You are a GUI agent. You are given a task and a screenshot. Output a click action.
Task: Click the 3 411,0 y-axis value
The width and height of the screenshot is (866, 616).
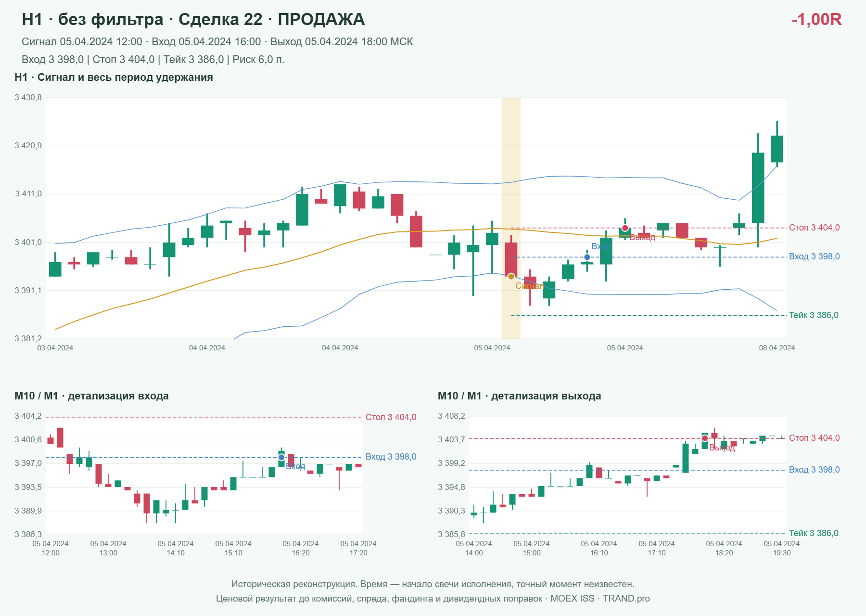pyautogui.click(x=28, y=194)
